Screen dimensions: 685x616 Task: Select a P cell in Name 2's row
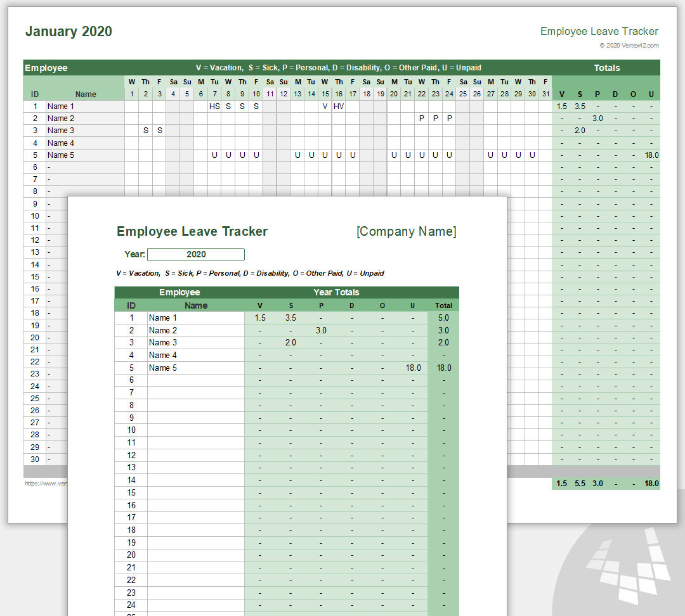pyautogui.click(x=422, y=118)
